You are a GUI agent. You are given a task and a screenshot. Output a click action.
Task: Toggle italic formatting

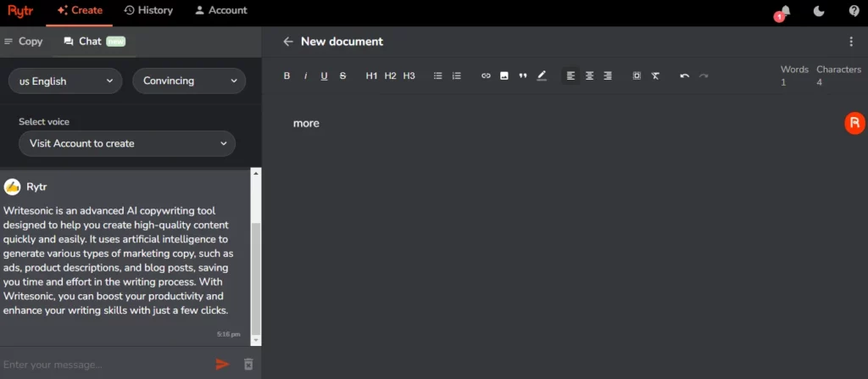(305, 76)
